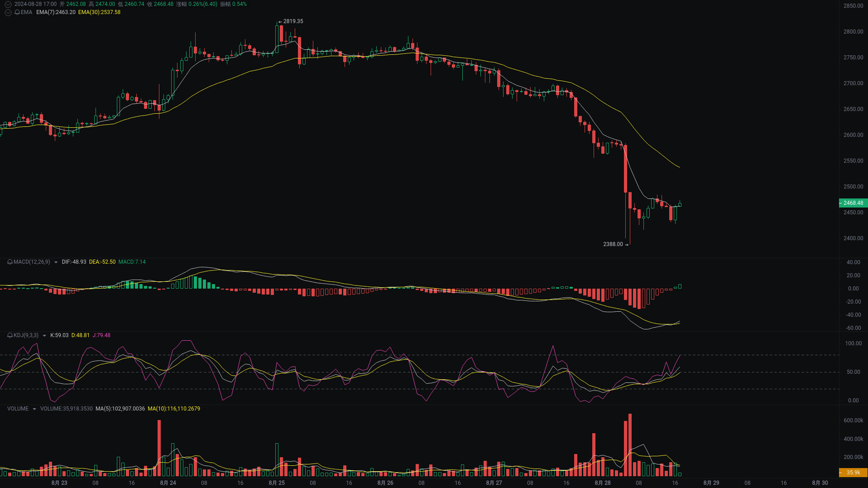Click the DEA:-52.50 value label
Image resolution: width=868 pixels, height=488 pixels.
pos(102,262)
